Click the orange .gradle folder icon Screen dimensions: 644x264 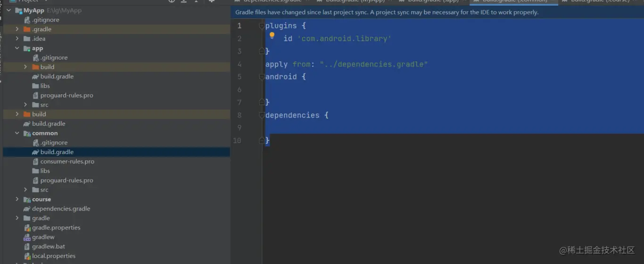27,29
